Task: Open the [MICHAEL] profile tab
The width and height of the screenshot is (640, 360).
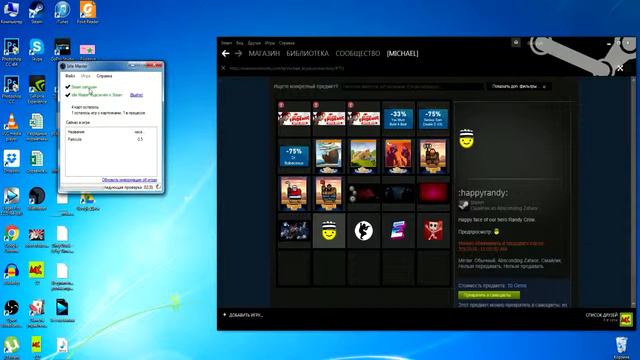Action: (402, 53)
